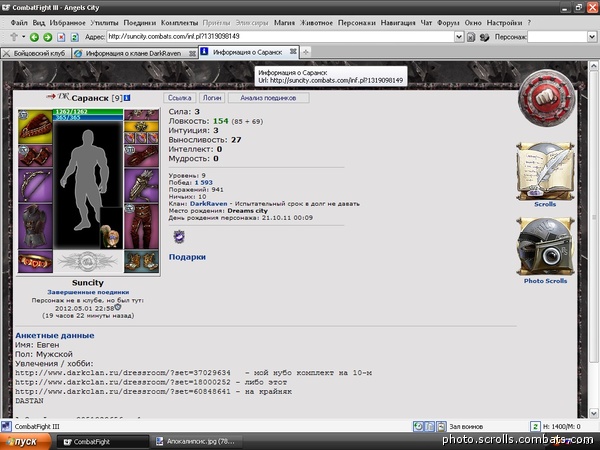Click the red bracers equipment slot
The image size is (600, 450).
35,156
